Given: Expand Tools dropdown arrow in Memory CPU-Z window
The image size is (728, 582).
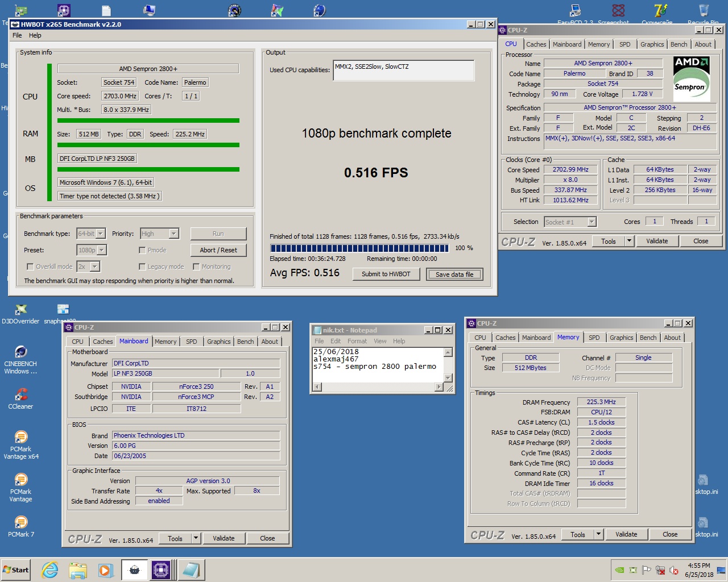Looking at the screenshot, I should tap(598, 534).
